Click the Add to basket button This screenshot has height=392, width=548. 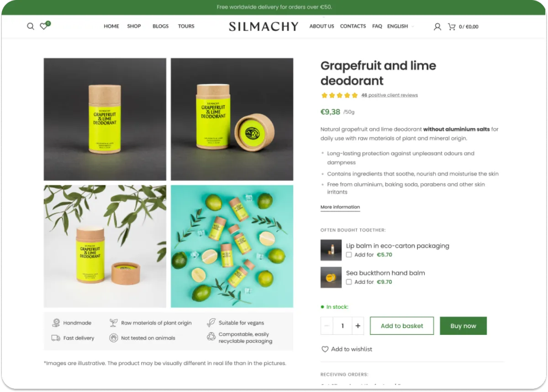pos(402,326)
